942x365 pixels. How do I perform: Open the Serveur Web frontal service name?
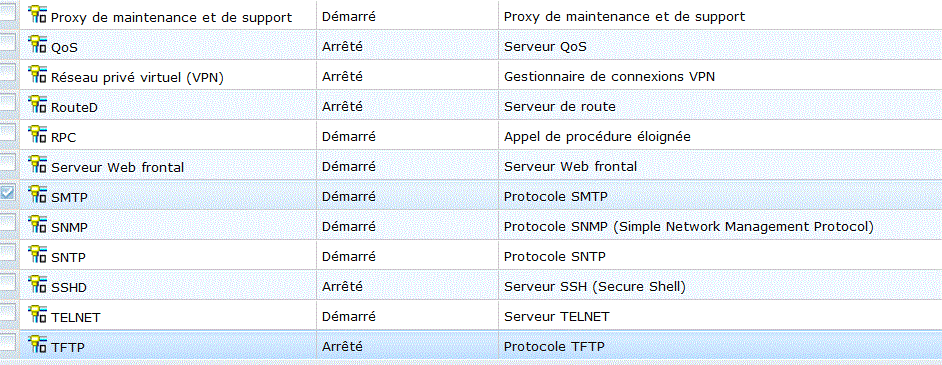coord(118,167)
